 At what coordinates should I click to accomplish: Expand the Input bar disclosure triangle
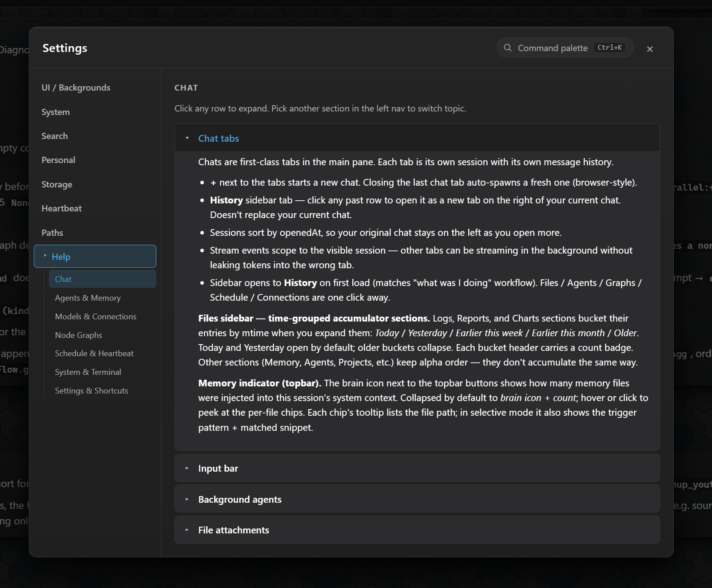187,468
